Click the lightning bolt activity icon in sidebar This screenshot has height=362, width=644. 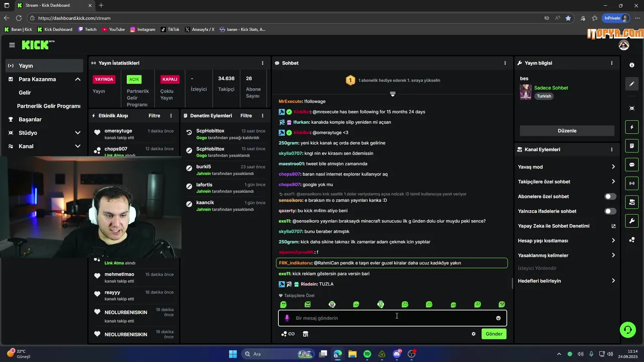pyautogui.click(x=632, y=127)
